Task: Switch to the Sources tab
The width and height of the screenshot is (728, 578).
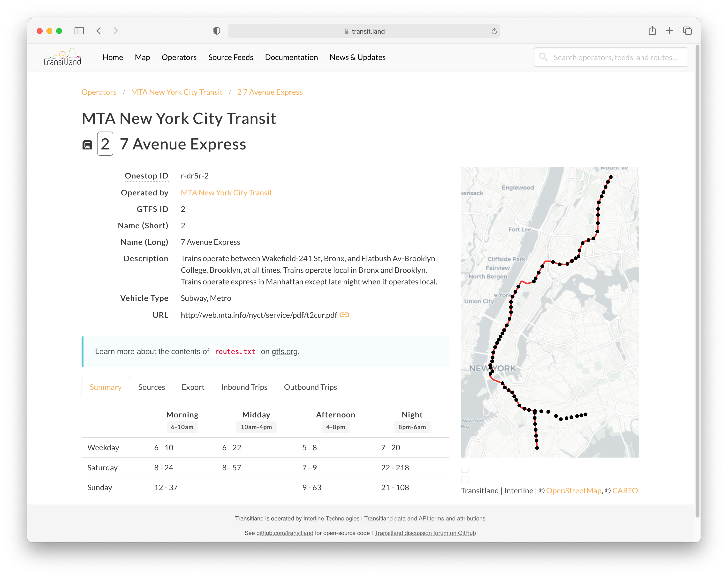Action: pyautogui.click(x=151, y=387)
